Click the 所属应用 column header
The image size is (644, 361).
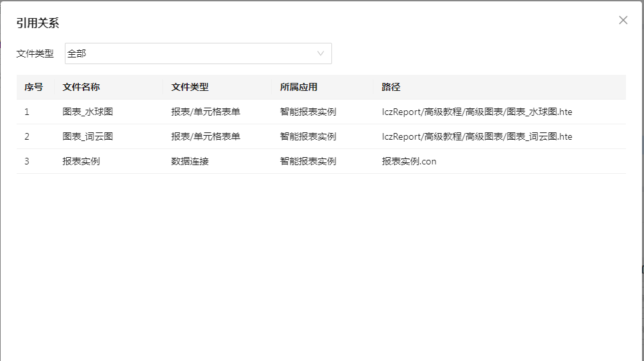click(x=299, y=87)
